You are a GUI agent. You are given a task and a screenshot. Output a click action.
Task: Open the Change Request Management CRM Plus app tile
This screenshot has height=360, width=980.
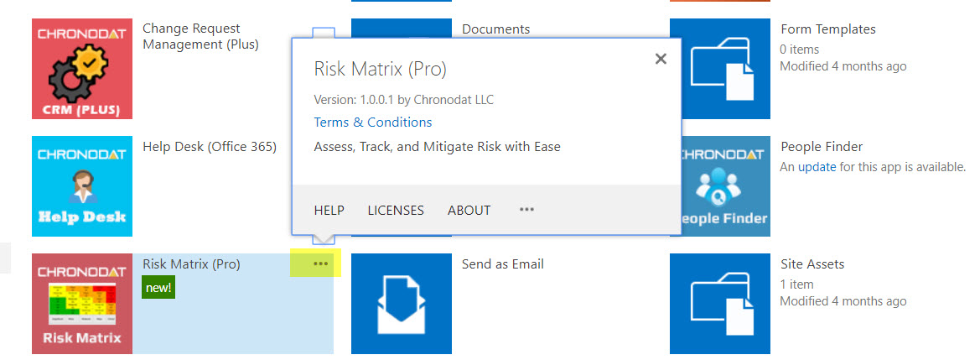[x=82, y=69]
